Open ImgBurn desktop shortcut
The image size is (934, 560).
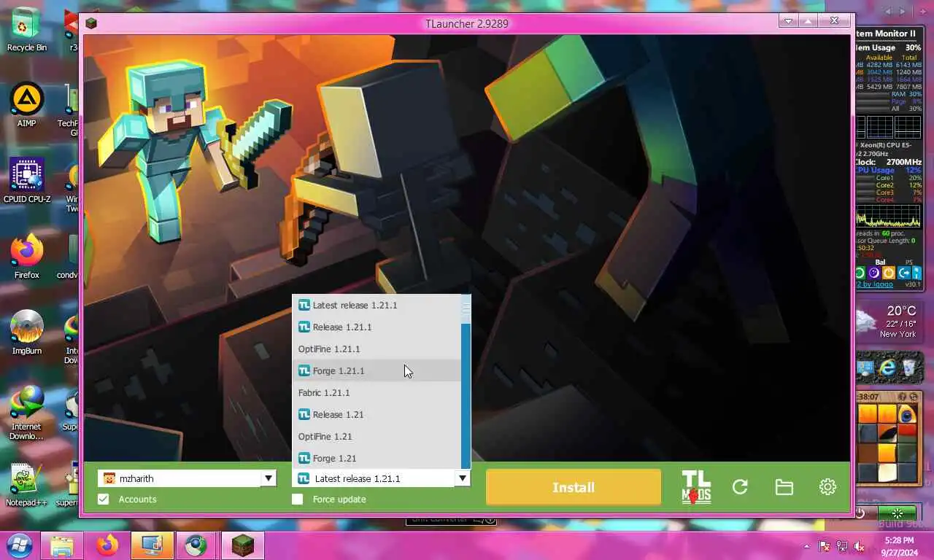[27, 332]
